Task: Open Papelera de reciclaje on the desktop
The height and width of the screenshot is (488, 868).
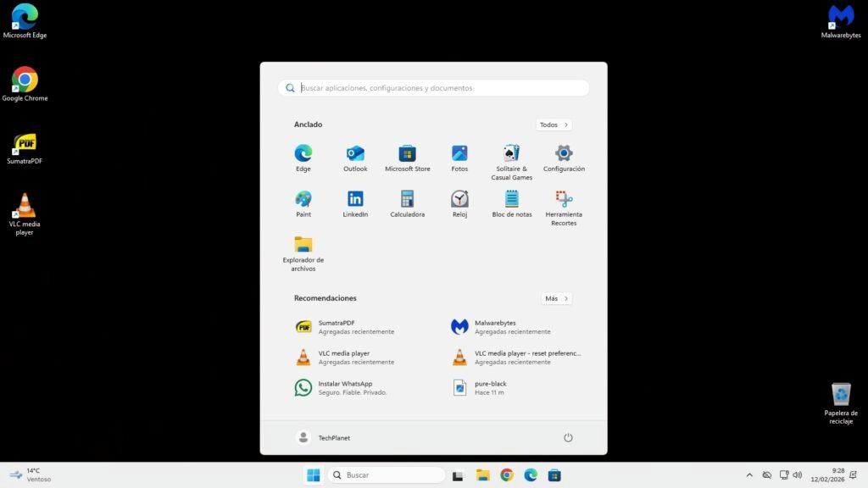Action: (x=840, y=395)
